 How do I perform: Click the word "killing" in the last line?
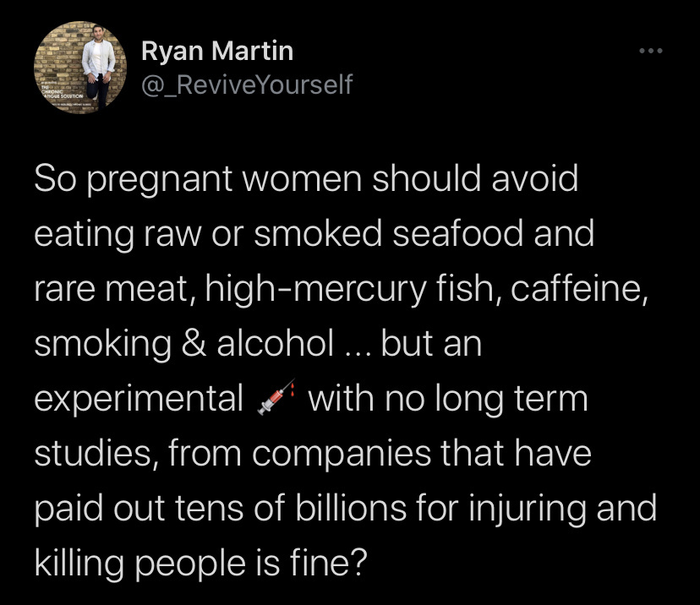click(x=79, y=564)
